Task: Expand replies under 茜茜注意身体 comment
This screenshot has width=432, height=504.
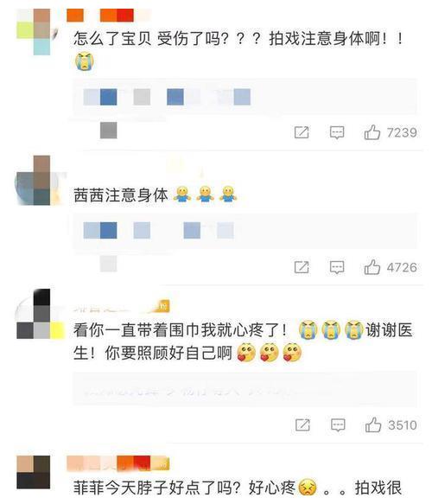Action: click(245, 231)
